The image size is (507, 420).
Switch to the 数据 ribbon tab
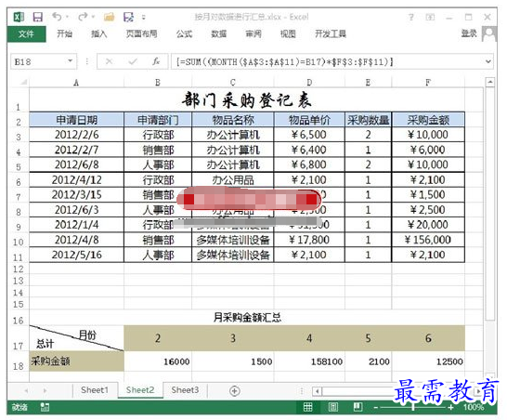(x=219, y=33)
